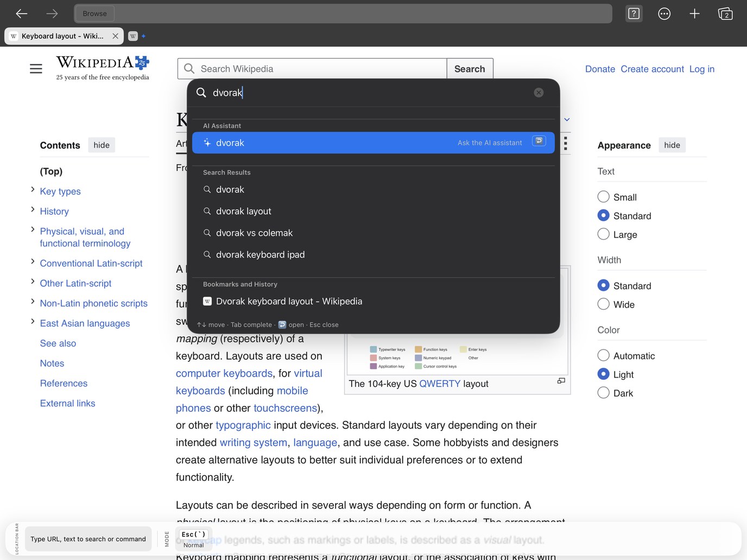This screenshot has height=560, width=747.
Task: Click the Esc(`) Normal mode indicator
Action: [x=194, y=539]
